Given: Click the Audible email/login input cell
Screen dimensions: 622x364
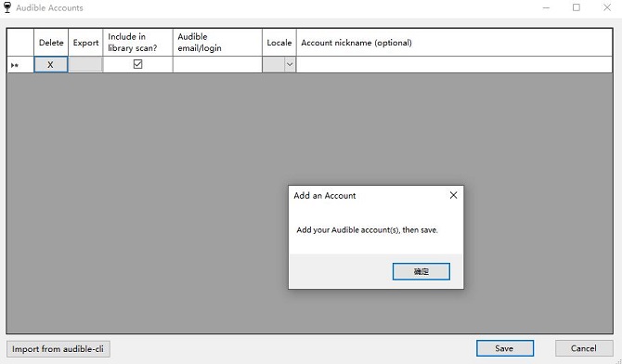Looking at the screenshot, I should [x=217, y=64].
